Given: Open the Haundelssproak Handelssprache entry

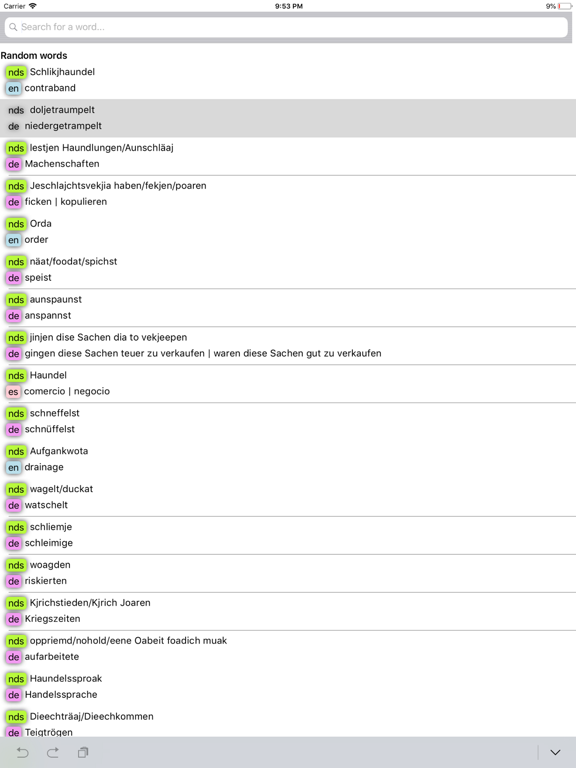Looking at the screenshot, I should 288,687.
